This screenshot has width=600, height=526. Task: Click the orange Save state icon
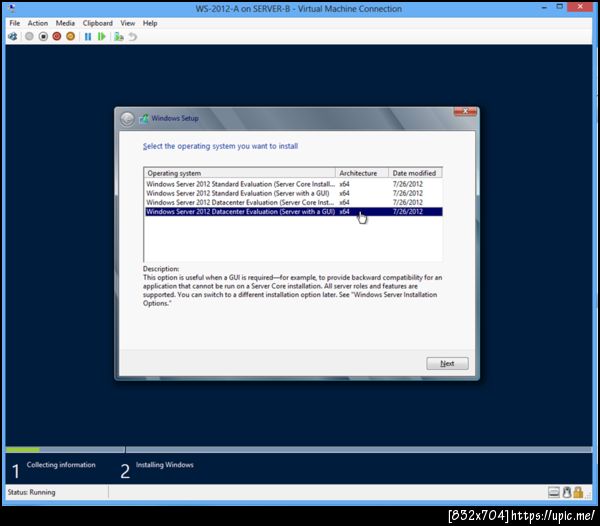click(70, 37)
